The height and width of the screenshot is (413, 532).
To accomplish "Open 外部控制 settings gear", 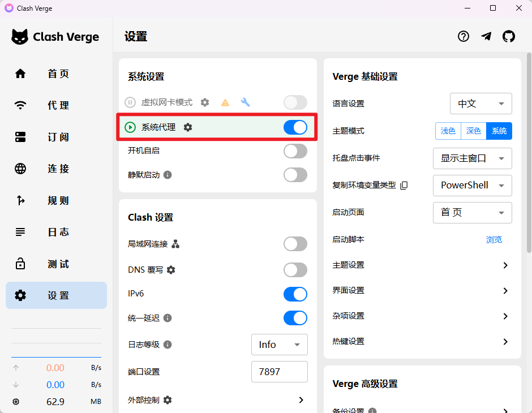I will 168,400.
